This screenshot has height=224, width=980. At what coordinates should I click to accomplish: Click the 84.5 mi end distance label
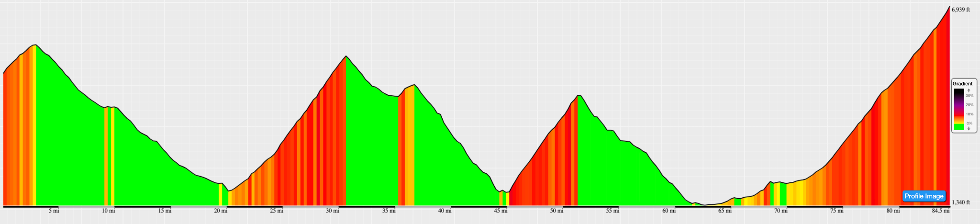pos(940,211)
